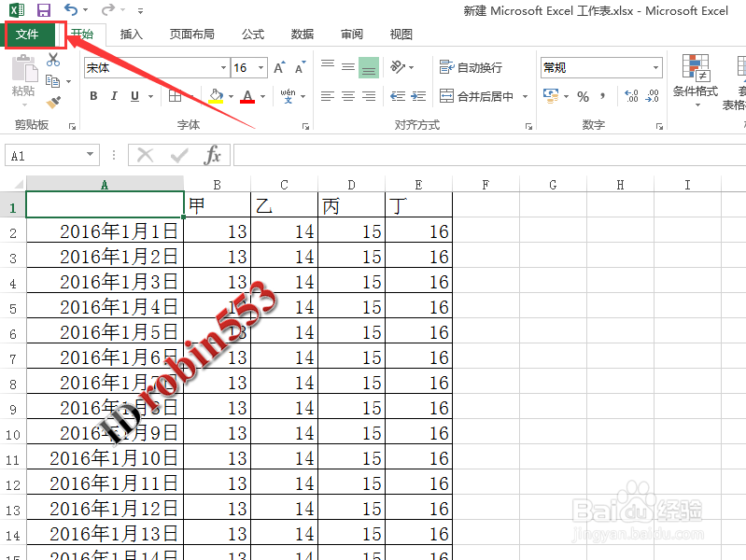The height and width of the screenshot is (560, 746).
Task: Switch to the 审阅 ribbon tab
Action: pos(352,35)
